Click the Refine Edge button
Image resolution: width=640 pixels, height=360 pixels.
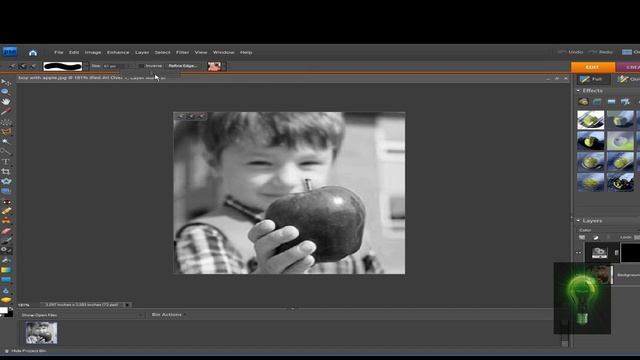tap(182, 66)
